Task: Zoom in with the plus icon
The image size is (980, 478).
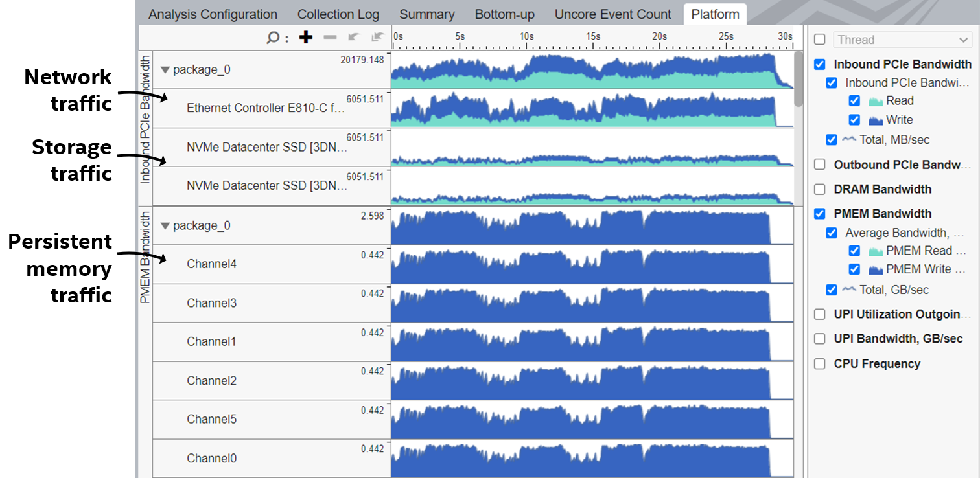Action: click(x=306, y=38)
